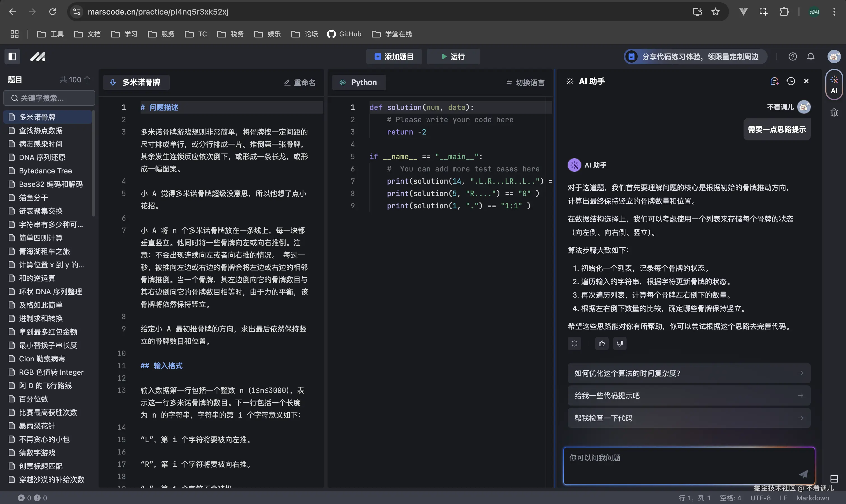Screen dimensions: 846x504
Task: Send the chat message with the paper plane icon
Action: [x=803, y=474]
